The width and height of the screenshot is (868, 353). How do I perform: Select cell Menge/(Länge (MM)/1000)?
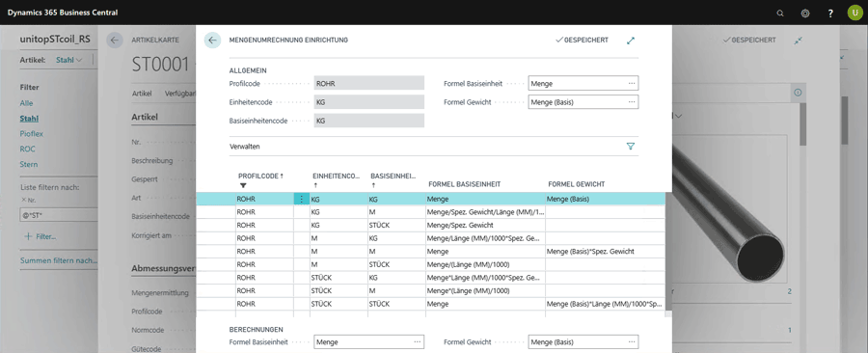485,264
